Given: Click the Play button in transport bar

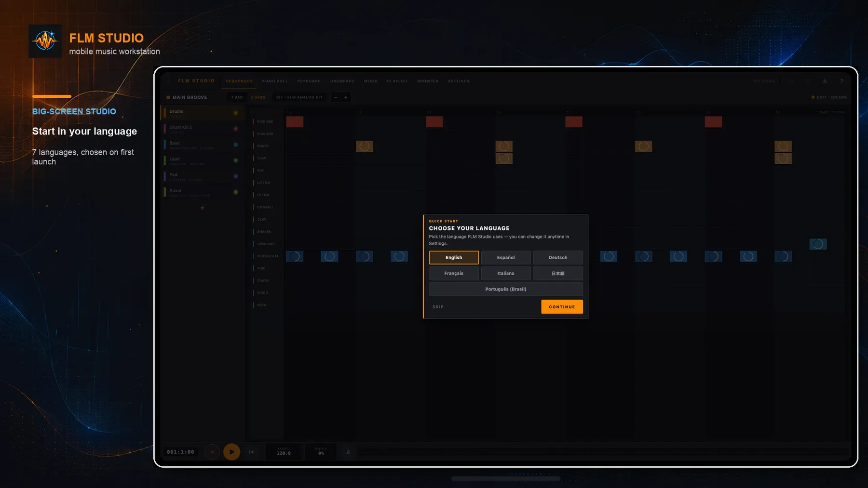Looking at the screenshot, I should coord(231,452).
